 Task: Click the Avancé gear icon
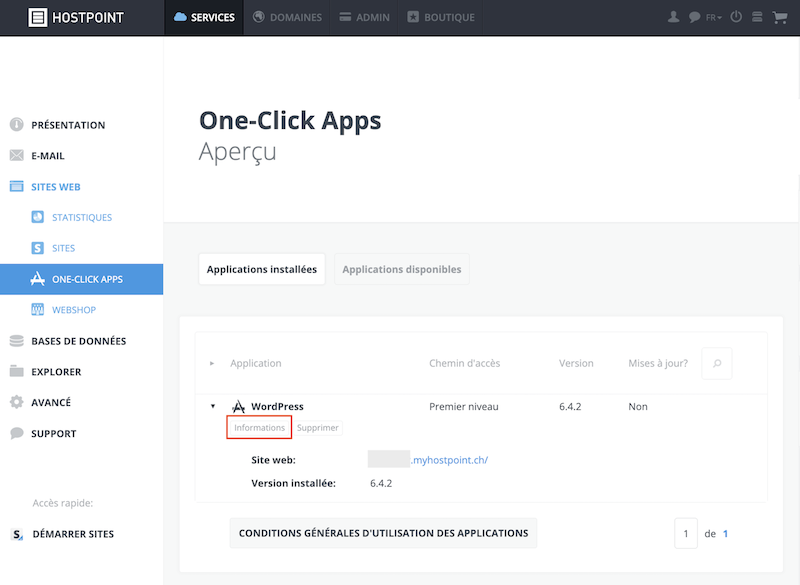(x=16, y=402)
